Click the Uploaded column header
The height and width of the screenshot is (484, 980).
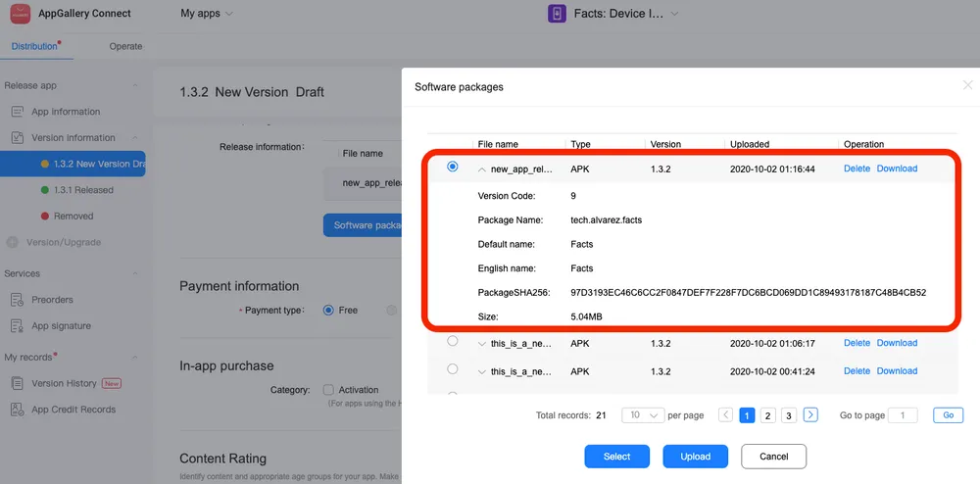pyautogui.click(x=750, y=144)
